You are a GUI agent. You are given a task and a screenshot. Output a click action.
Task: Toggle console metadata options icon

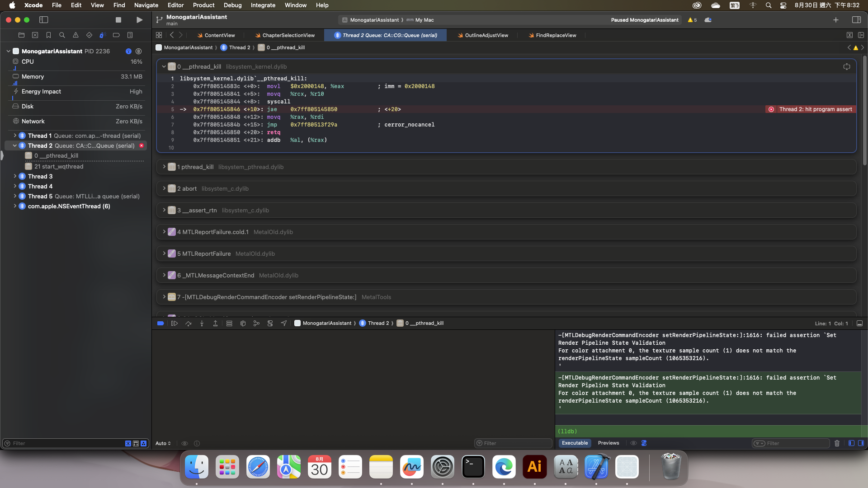coord(644,443)
